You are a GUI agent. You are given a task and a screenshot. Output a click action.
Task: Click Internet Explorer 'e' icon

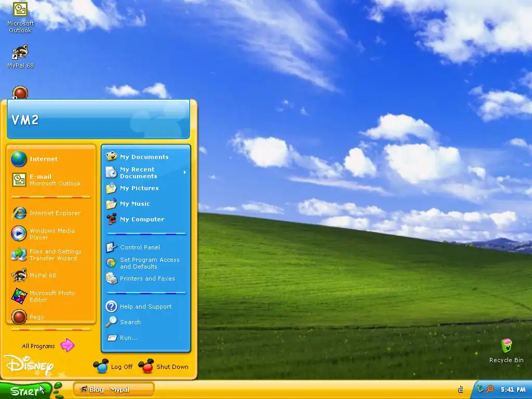(x=19, y=213)
